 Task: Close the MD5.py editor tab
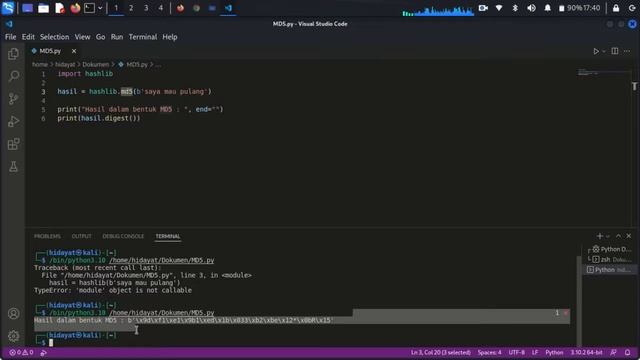pos(74,51)
